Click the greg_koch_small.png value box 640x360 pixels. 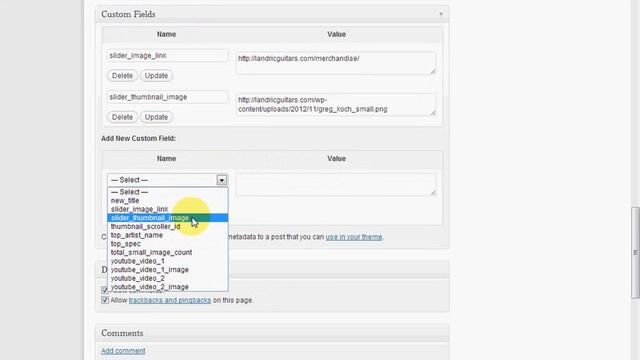pos(336,104)
